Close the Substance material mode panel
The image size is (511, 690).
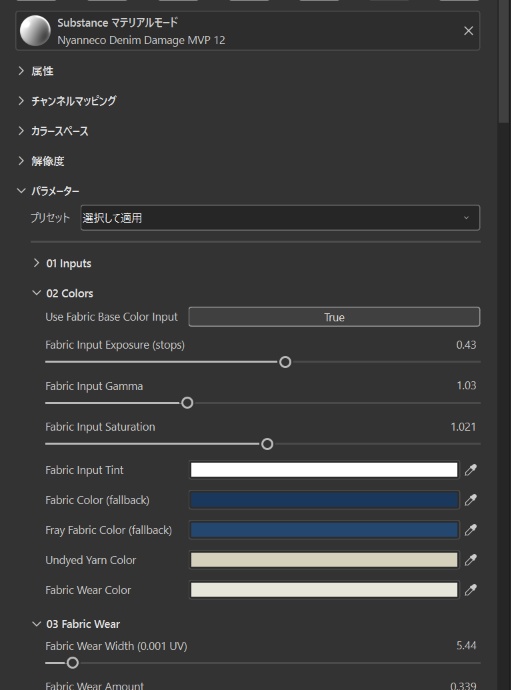pyautogui.click(x=468, y=31)
